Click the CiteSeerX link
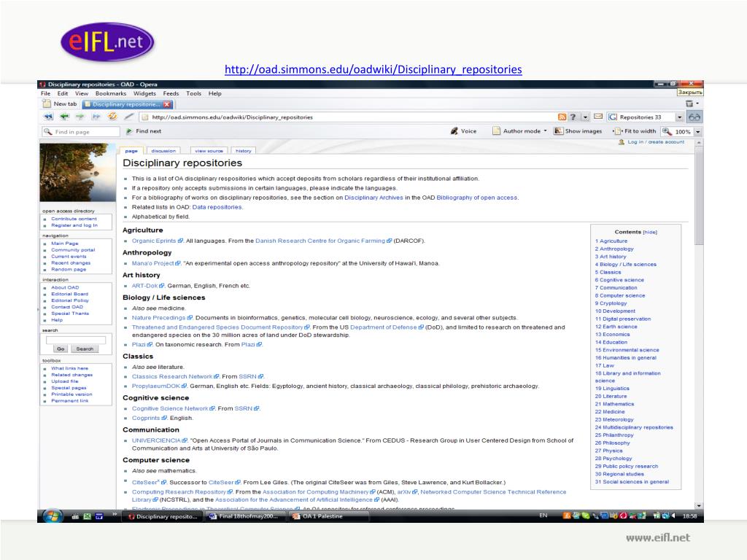Viewport: 747px width, 560px height. click(x=146, y=483)
